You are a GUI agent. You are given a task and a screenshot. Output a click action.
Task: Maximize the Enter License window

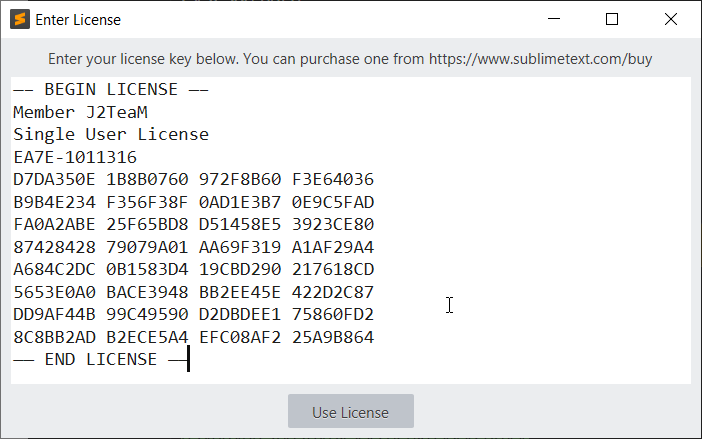click(x=612, y=19)
